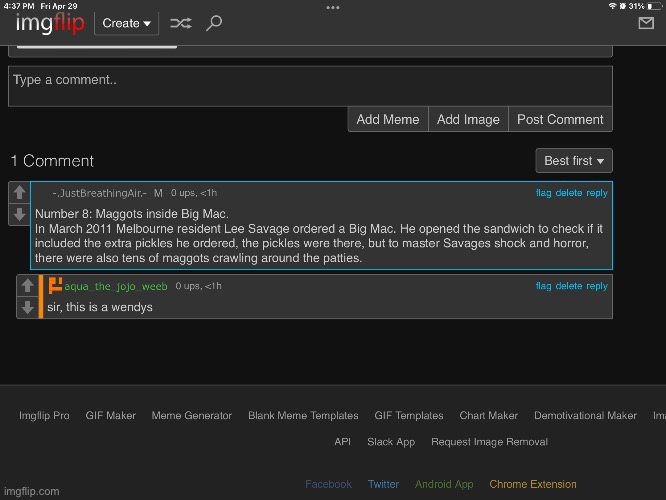Open the Demotivational Maker footer link
666x500 pixels.
585,415
